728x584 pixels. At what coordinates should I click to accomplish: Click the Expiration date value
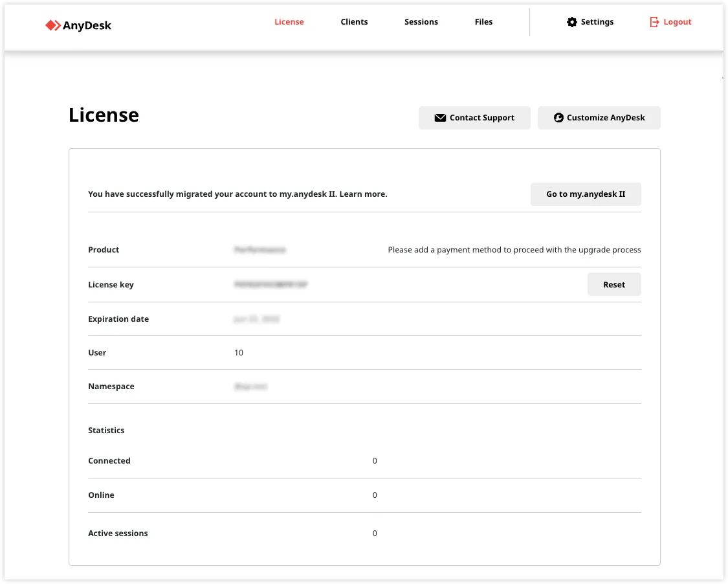tap(256, 319)
